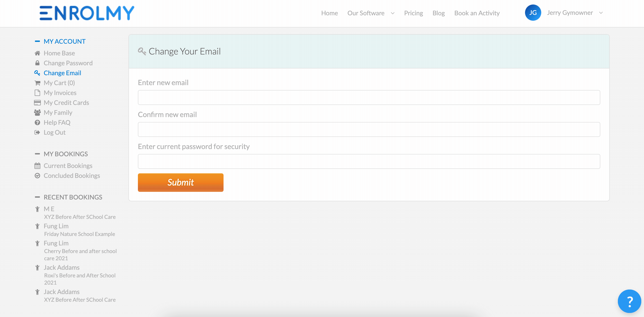The height and width of the screenshot is (317, 644).
Task: Click the Log Out exit icon
Action: pos(37,132)
